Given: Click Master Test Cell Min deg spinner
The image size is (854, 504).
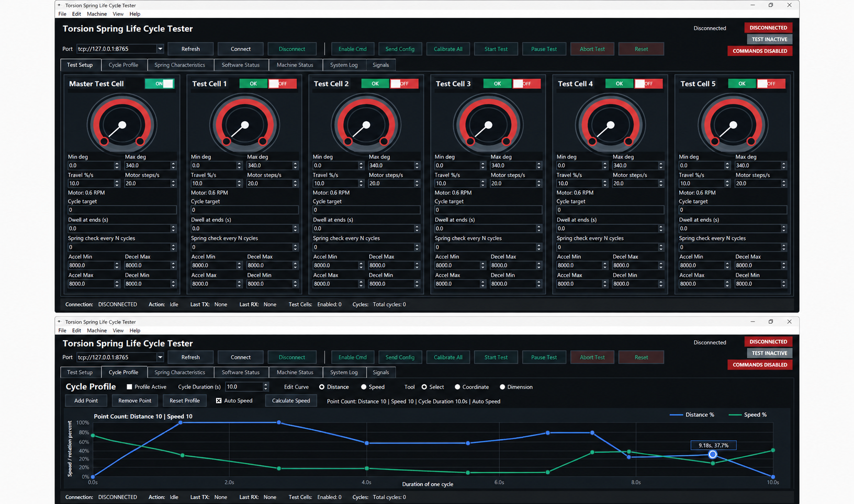Looking at the screenshot, I should click(x=117, y=165).
